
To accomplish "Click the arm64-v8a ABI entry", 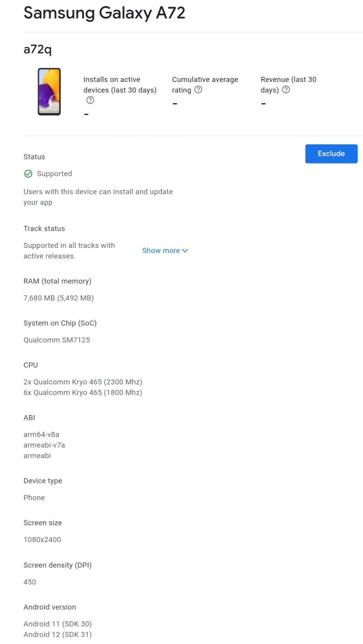I will coord(41,435).
